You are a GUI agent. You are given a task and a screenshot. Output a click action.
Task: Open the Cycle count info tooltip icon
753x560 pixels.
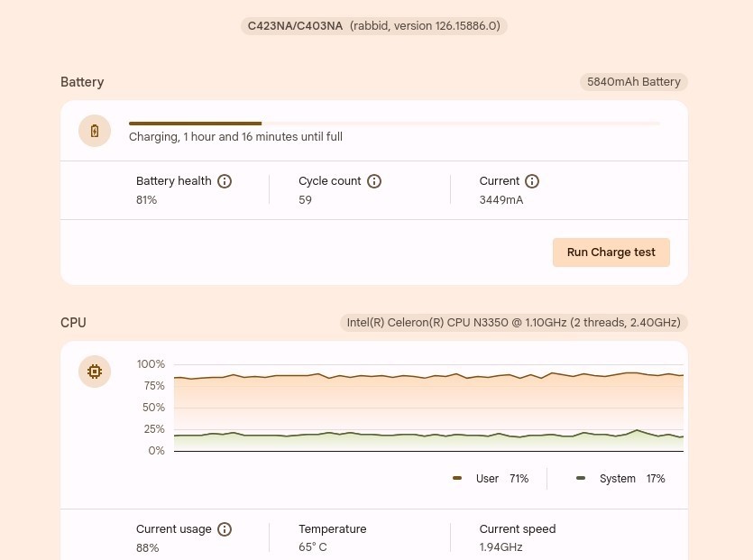tap(374, 181)
